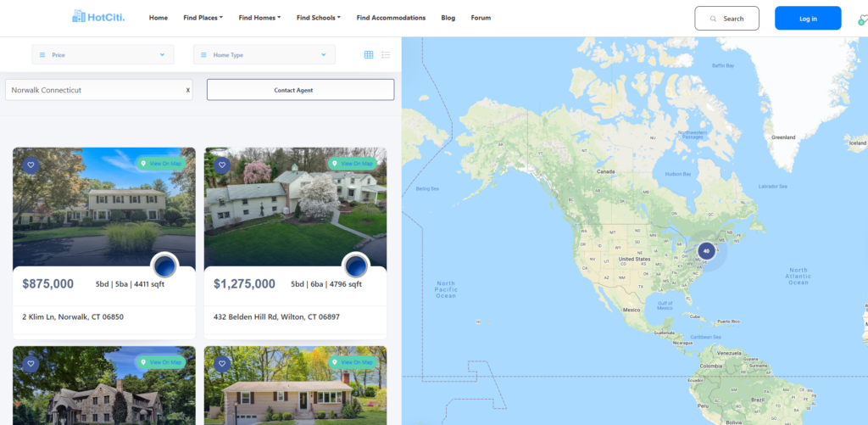The image size is (868, 425).
Task: View the stone house on map
Action: 161,362
